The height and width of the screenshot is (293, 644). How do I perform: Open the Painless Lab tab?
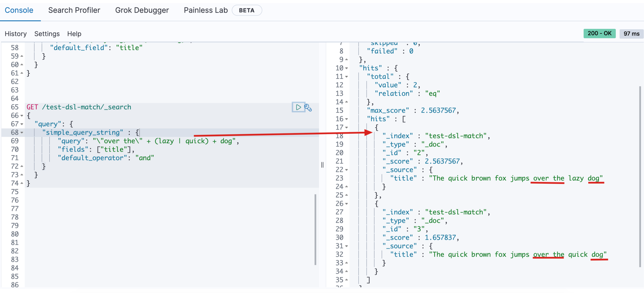206,10
